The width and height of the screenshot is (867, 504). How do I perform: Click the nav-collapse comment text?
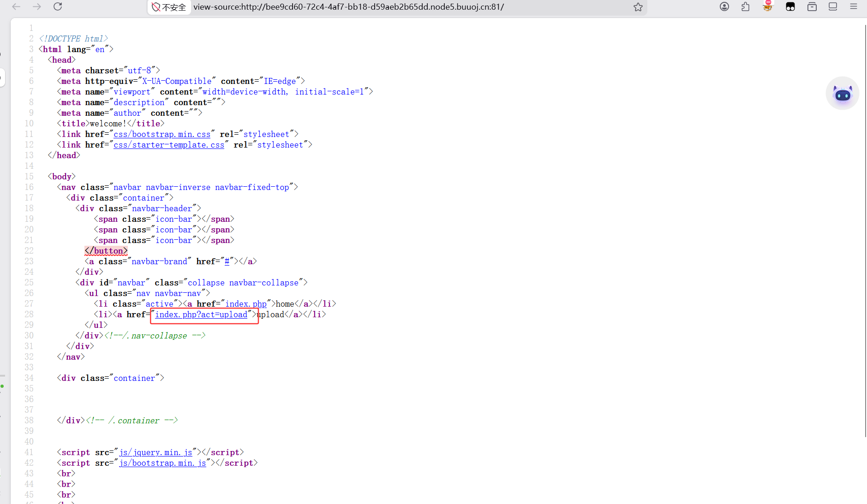[x=155, y=336]
